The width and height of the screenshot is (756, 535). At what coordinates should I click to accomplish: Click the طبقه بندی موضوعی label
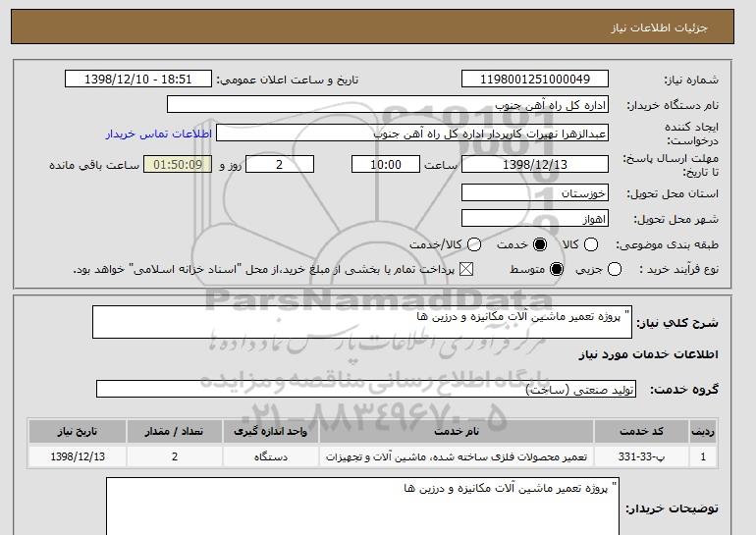coord(668,244)
